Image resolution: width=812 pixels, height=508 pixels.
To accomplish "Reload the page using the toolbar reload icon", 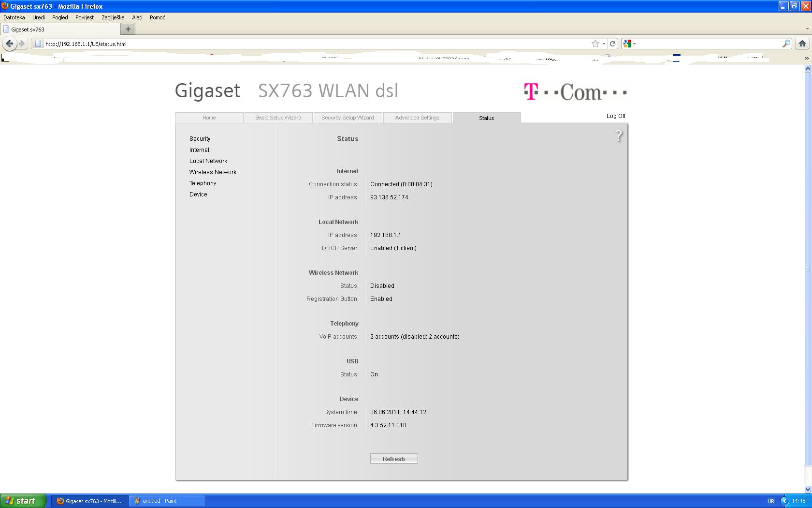I will [x=612, y=44].
